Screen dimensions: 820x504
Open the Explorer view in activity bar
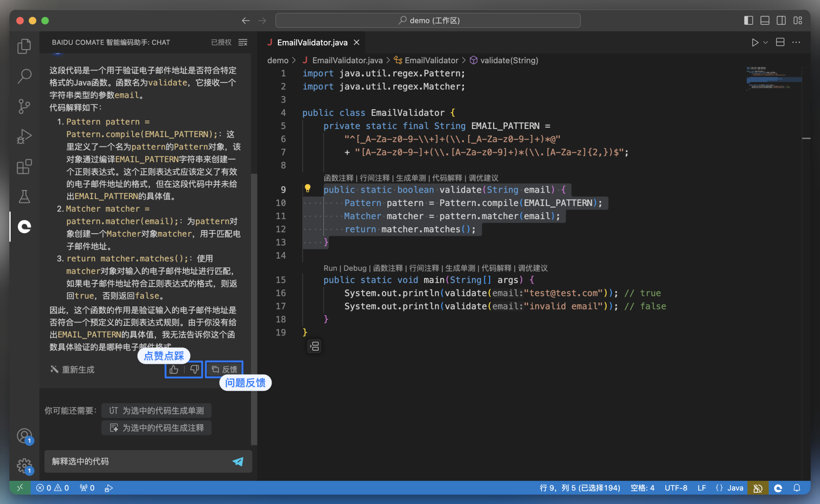pyautogui.click(x=24, y=46)
